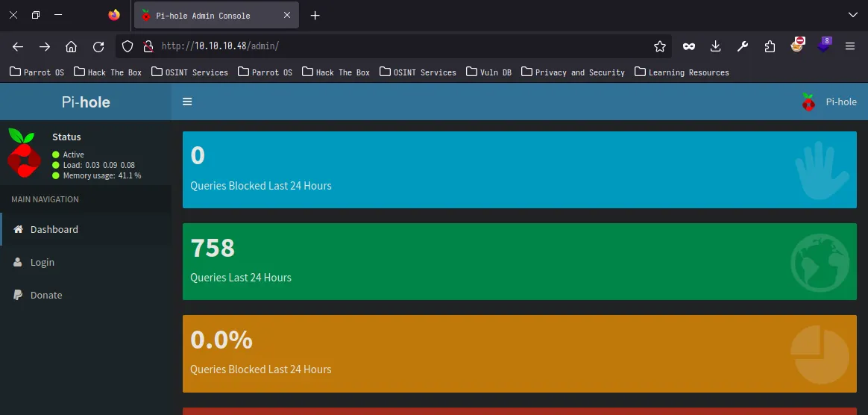The image size is (868, 415).
Task: Open the Pi-hole menu at top right
Action: click(x=829, y=102)
